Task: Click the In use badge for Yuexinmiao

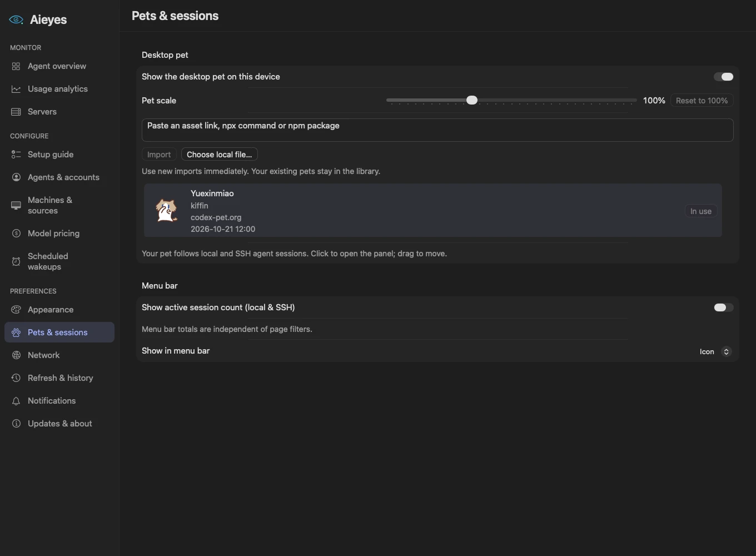Action: [x=700, y=211]
